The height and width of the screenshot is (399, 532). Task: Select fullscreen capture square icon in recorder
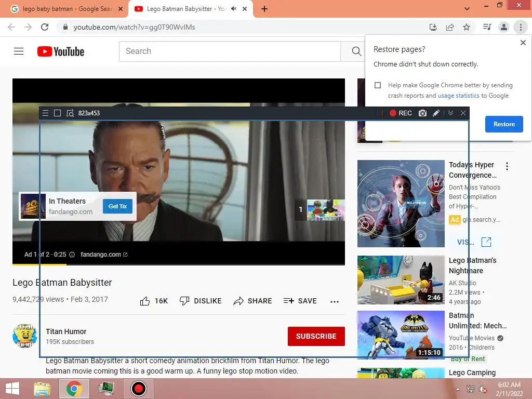point(57,113)
